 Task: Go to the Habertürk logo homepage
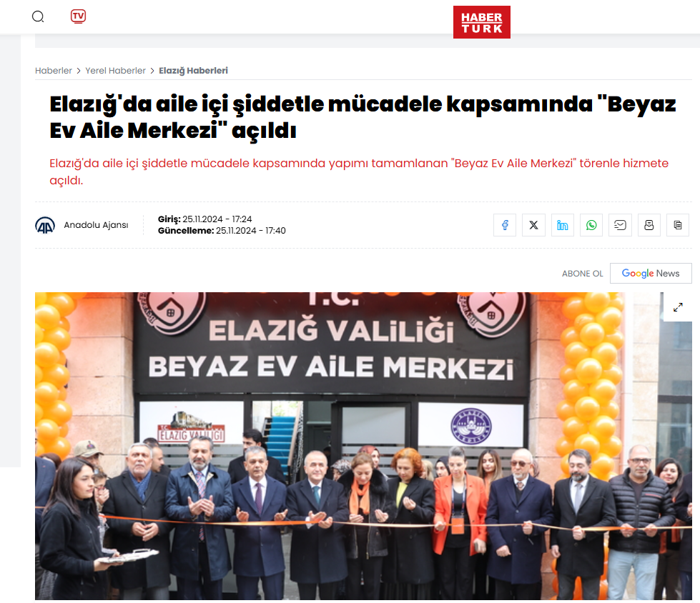tap(482, 22)
